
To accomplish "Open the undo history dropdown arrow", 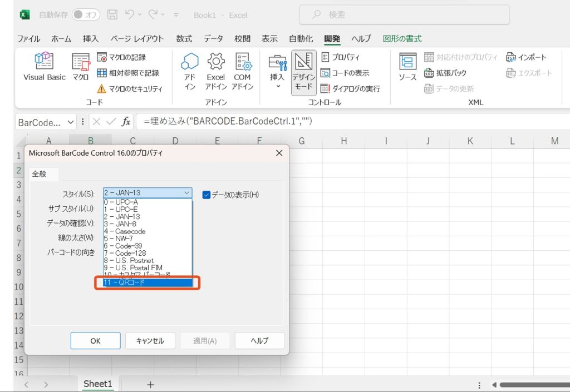I will pos(140,15).
